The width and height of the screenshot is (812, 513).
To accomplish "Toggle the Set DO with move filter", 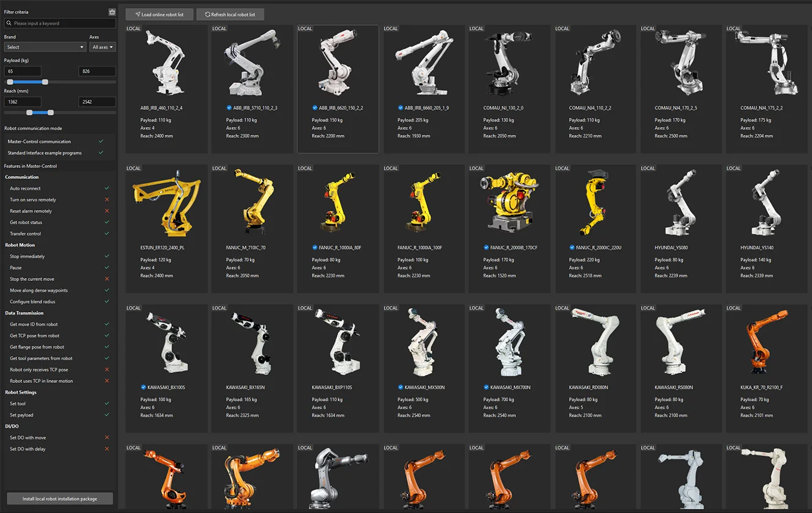I will pos(107,437).
